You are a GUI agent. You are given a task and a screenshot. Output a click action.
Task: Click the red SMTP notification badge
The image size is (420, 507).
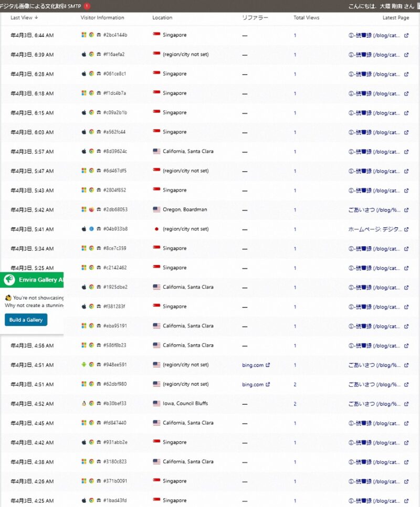pyautogui.click(x=87, y=6)
